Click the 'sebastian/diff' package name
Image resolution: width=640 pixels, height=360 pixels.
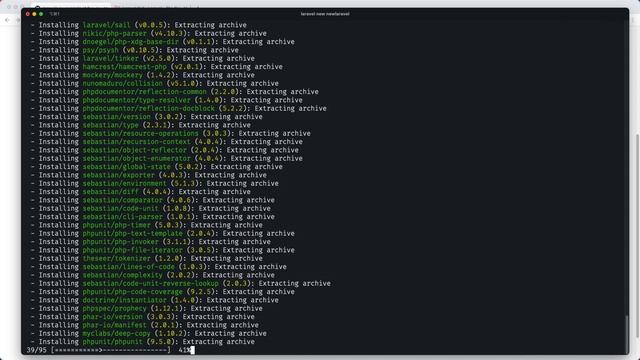coord(110,191)
